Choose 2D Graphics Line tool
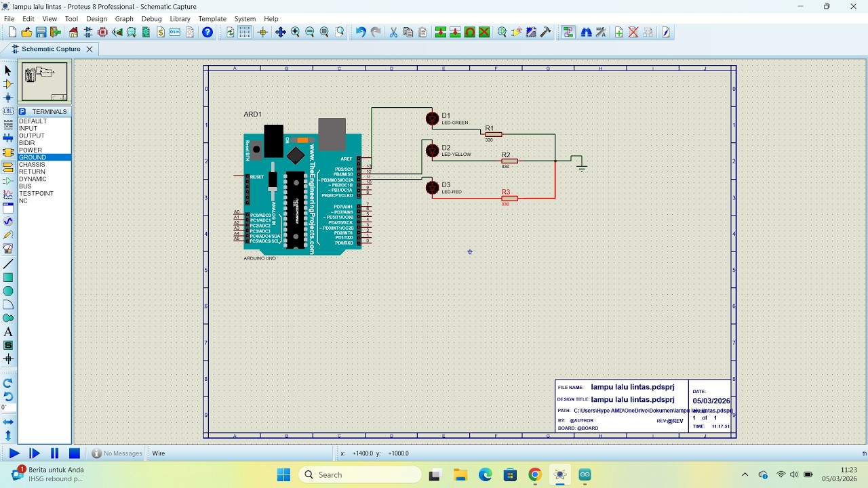 point(8,264)
